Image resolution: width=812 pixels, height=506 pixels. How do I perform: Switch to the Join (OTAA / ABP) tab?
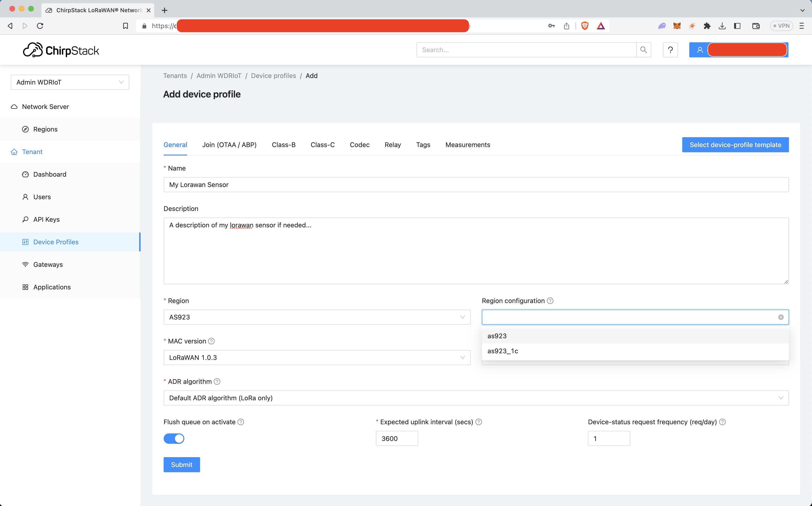coord(229,145)
